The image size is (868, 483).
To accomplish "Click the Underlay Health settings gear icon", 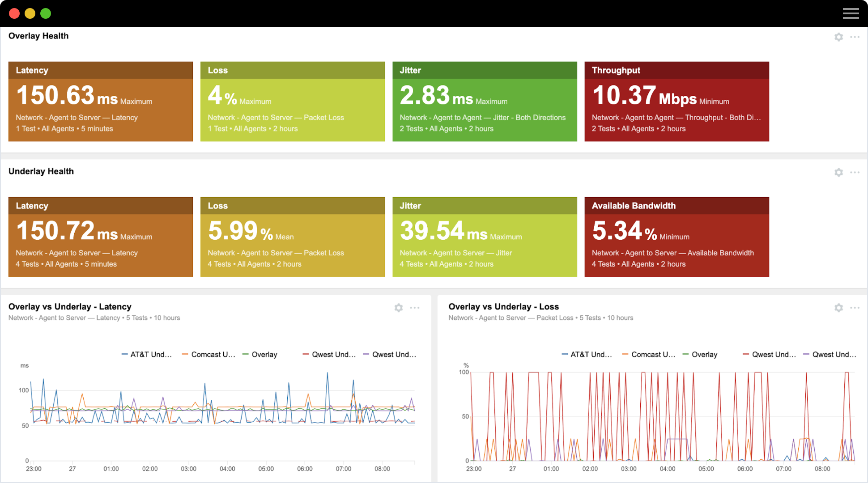I will point(839,171).
